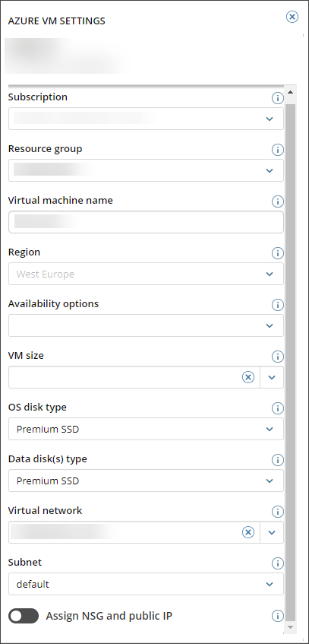Close the Azure VM Settings panel

[x=292, y=17]
